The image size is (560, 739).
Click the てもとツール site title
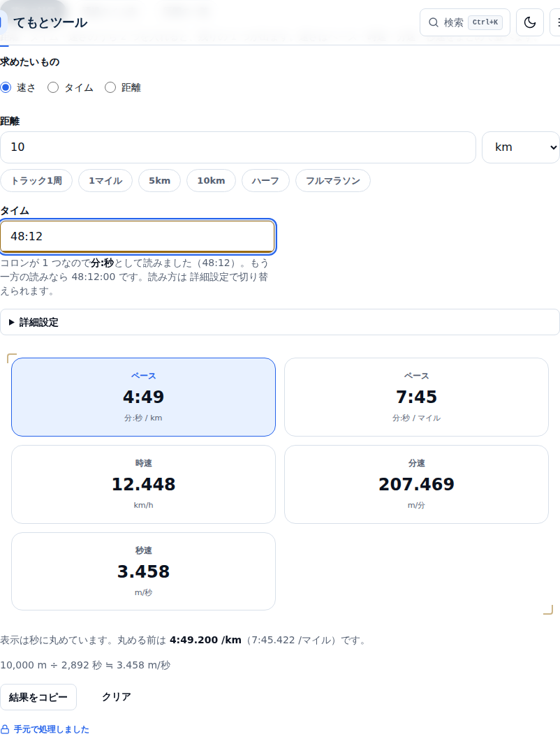tap(50, 22)
